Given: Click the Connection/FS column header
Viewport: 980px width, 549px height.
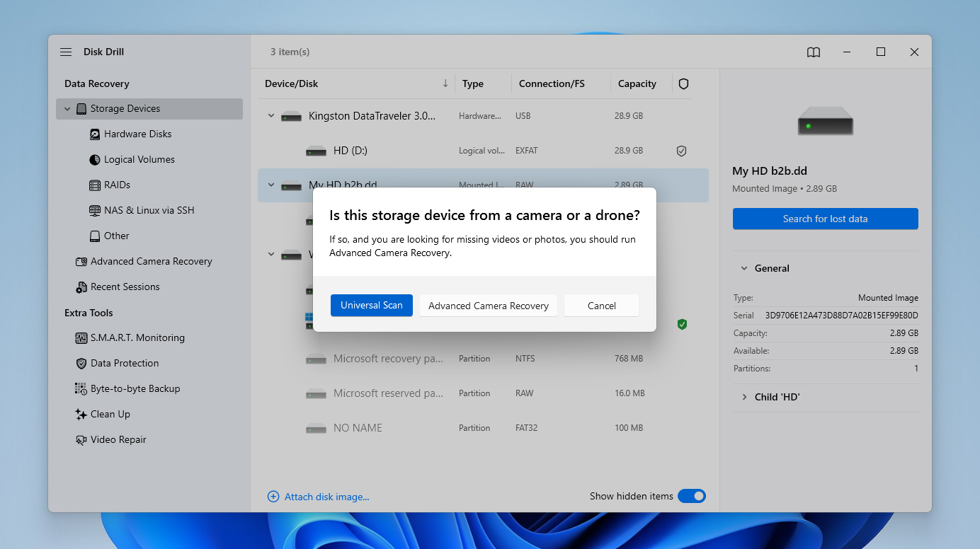Looking at the screenshot, I should (552, 83).
